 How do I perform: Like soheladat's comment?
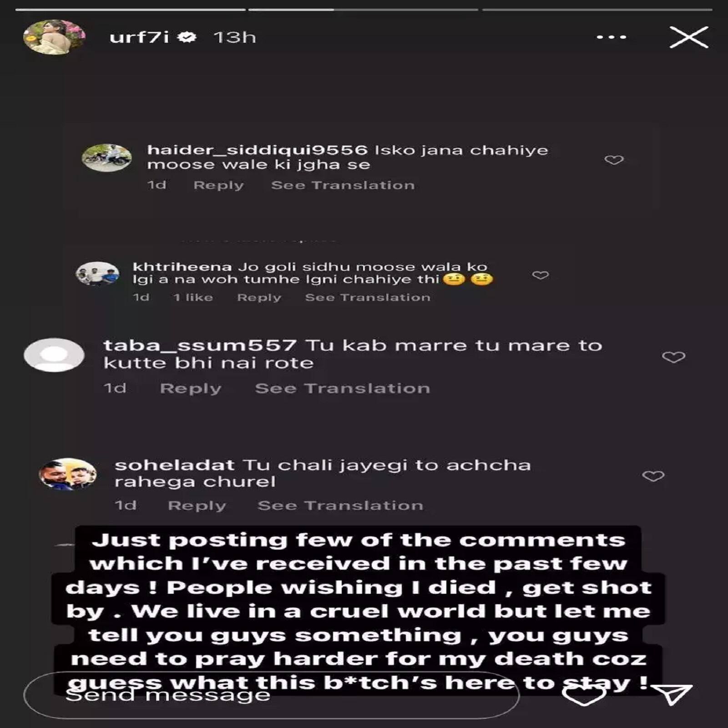(x=653, y=476)
